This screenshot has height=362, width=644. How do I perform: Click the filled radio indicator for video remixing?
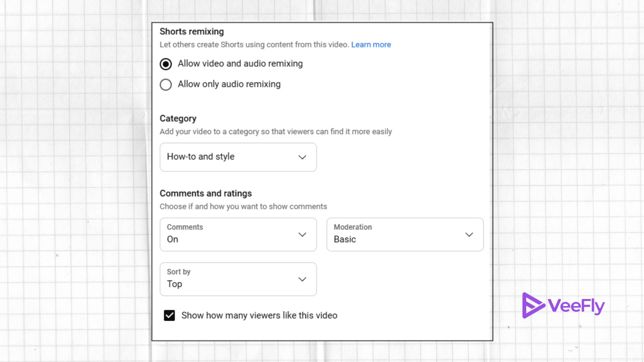(166, 64)
